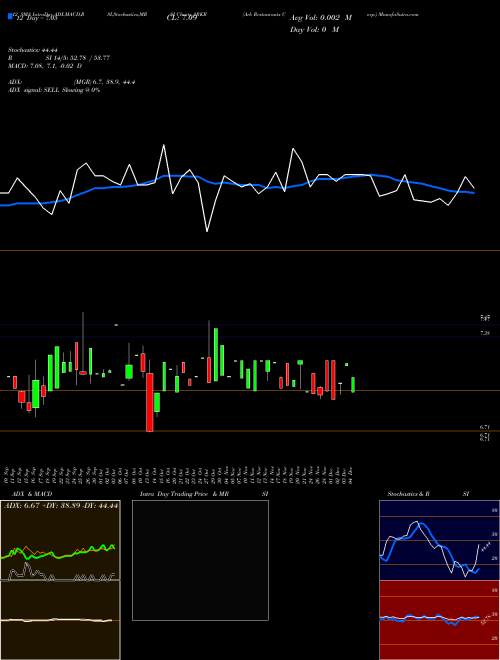Image resolution: width=500 pixels, height=660 pixels.
Task: Click the 'MACD: 7.08, 7.1, -0.02 D' line
Action: (x=45, y=66)
